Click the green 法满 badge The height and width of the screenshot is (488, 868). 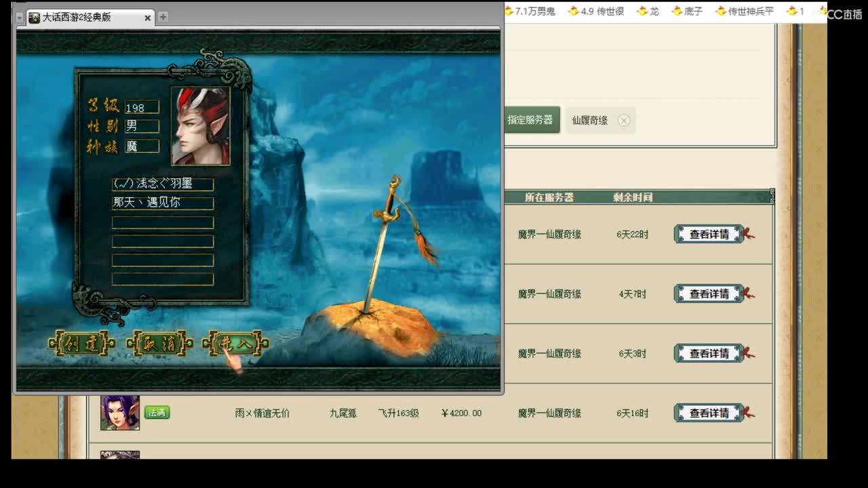coord(157,412)
